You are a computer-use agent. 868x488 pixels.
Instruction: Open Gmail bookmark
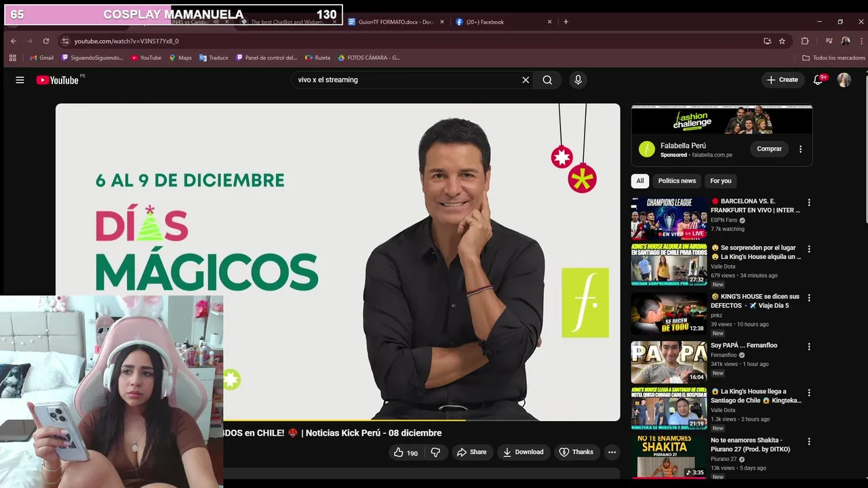coord(41,58)
